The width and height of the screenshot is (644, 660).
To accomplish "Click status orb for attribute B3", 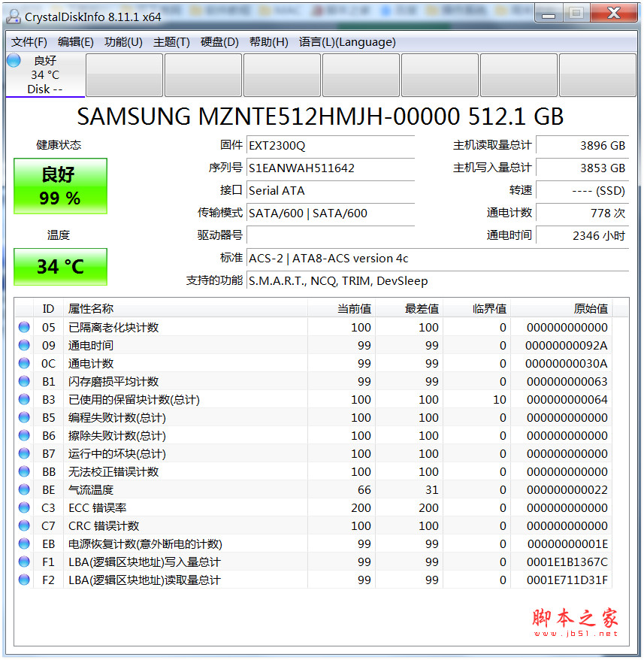I will pyautogui.click(x=24, y=399).
